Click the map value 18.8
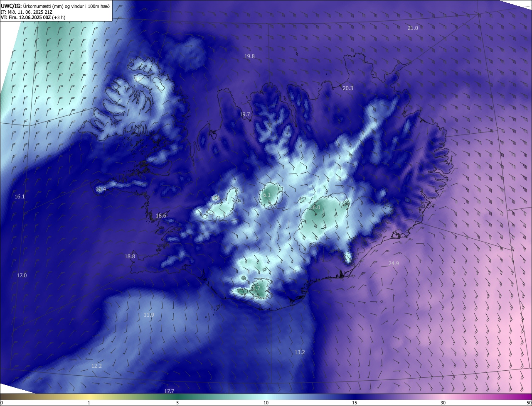The width and height of the screenshot is (532, 406). (130, 257)
